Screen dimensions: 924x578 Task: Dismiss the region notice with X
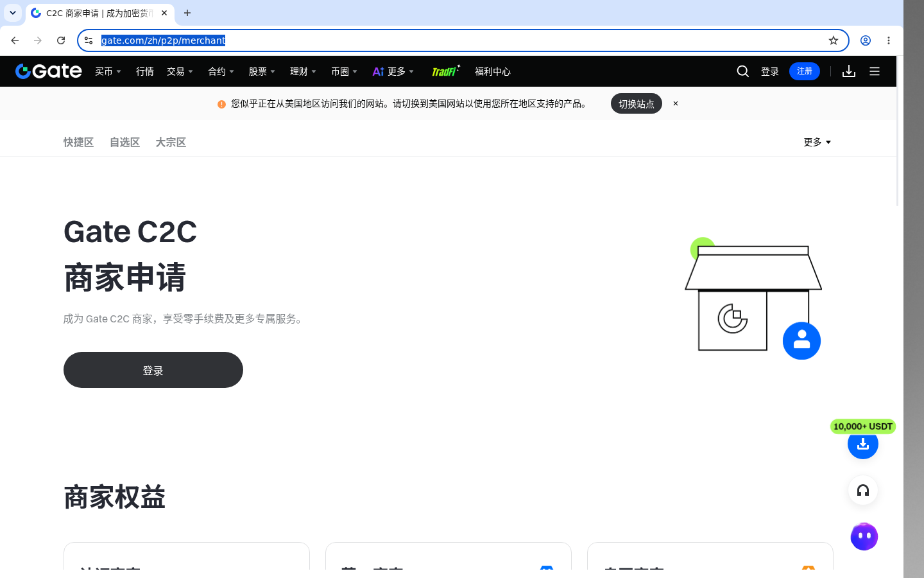(676, 103)
